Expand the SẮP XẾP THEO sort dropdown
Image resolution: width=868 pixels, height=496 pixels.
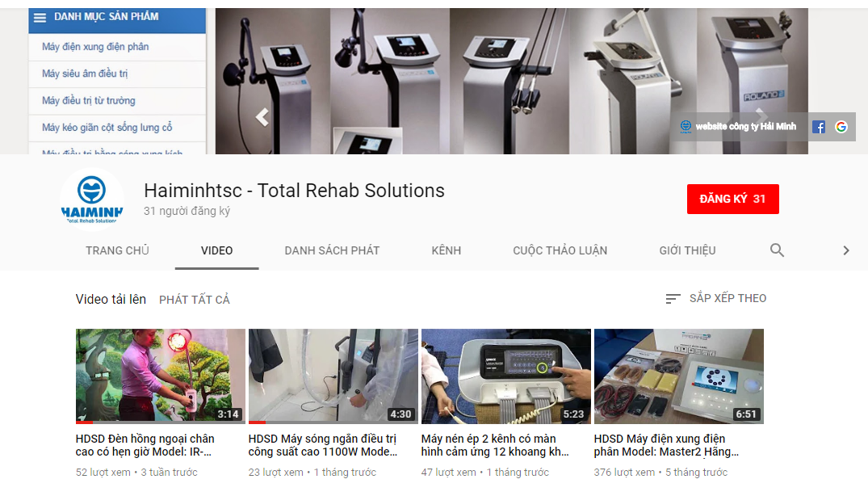(716, 298)
